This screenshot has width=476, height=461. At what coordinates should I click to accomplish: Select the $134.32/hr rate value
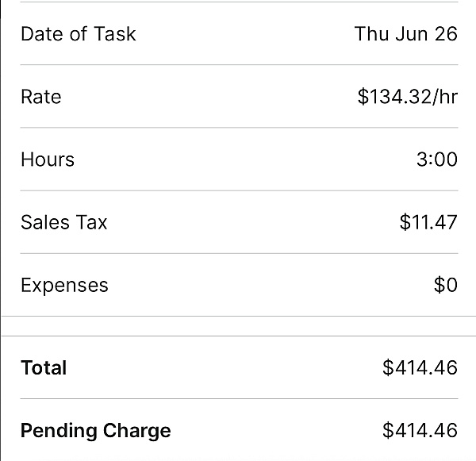click(x=407, y=97)
